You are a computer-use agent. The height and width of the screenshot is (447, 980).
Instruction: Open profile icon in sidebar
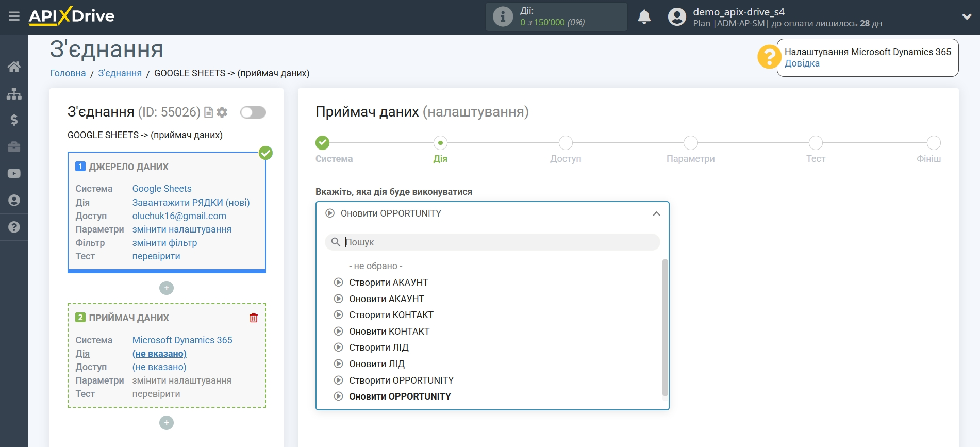(14, 201)
